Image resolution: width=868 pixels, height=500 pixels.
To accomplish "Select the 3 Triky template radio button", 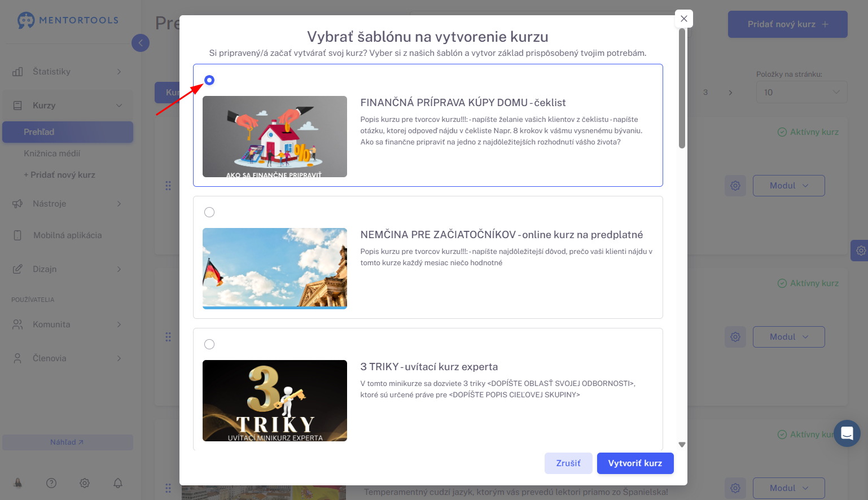I will click(209, 344).
